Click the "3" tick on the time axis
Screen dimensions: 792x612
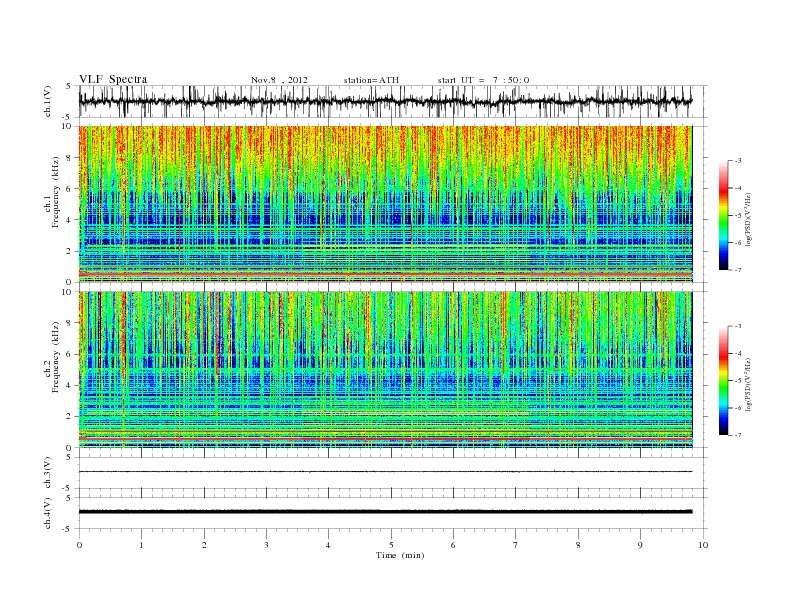click(x=266, y=545)
